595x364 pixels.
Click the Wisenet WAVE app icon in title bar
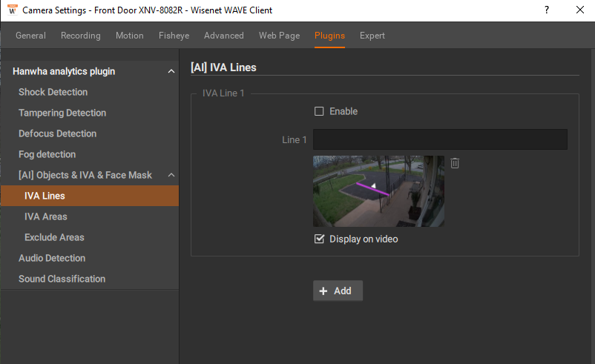coord(12,10)
